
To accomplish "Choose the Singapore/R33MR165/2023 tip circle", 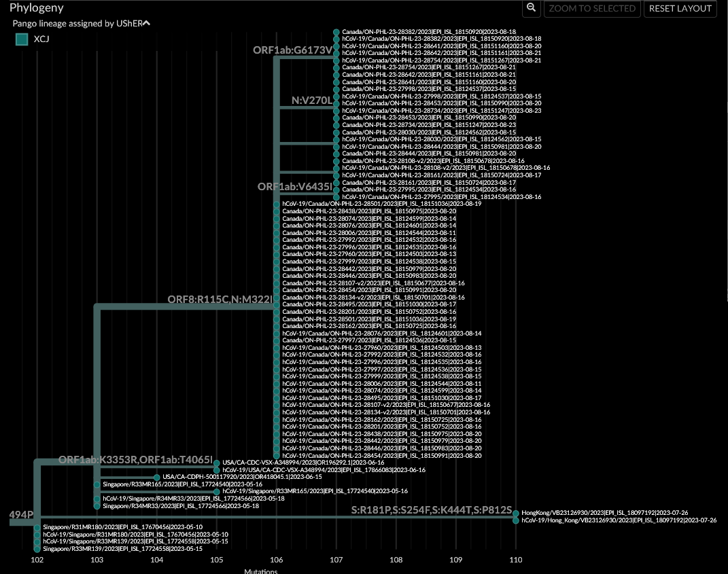I will coord(97,484).
